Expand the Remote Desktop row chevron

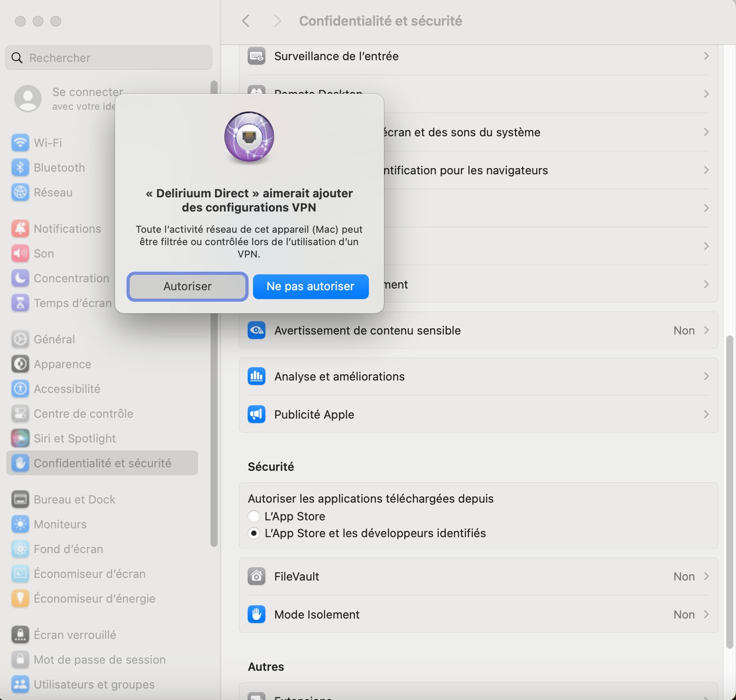point(706,94)
